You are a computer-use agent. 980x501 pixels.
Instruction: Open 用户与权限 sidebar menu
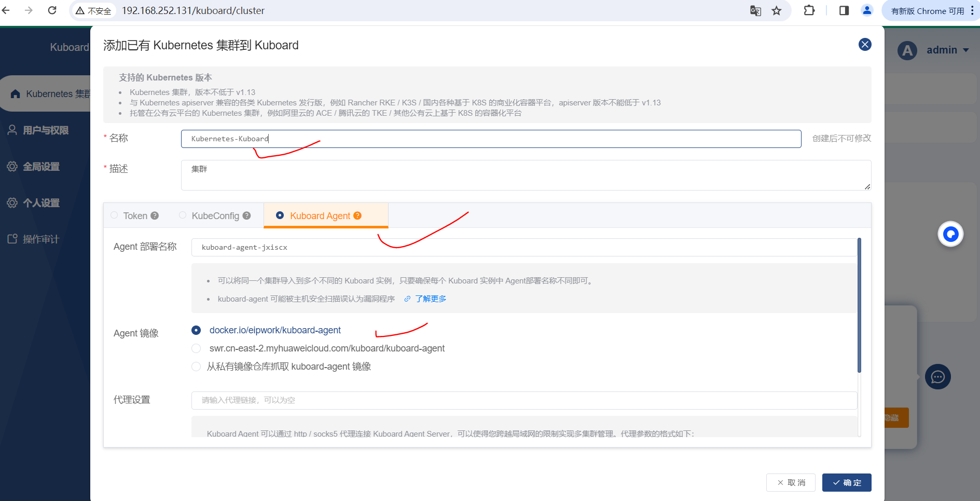[x=46, y=130]
